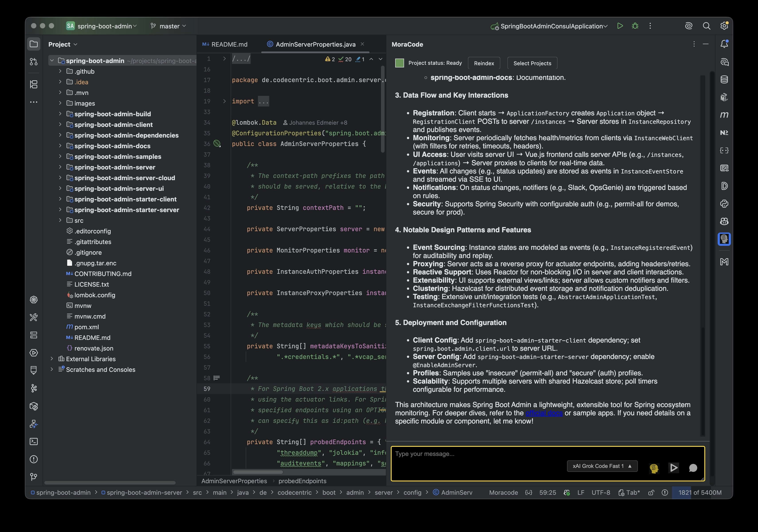The width and height of the screenshot is (758, 532).
Task: Open the Terminal tool window
Action: [x=34, y=441]
